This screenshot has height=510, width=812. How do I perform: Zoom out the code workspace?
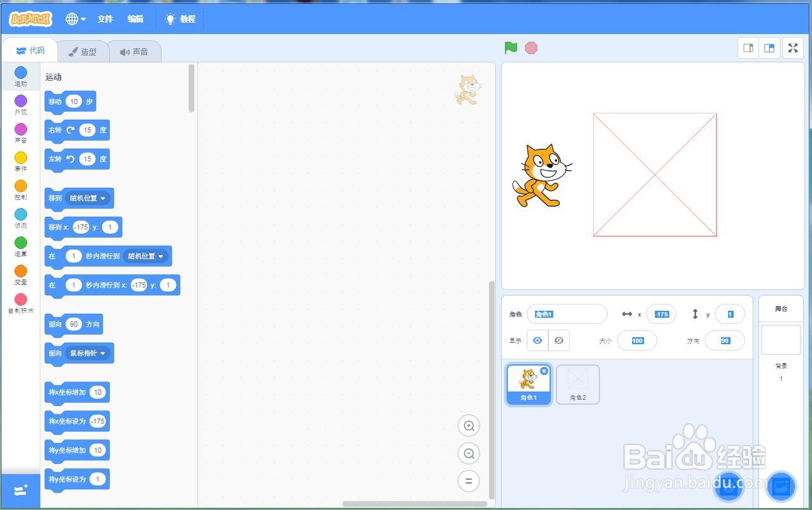pos(469,453)
